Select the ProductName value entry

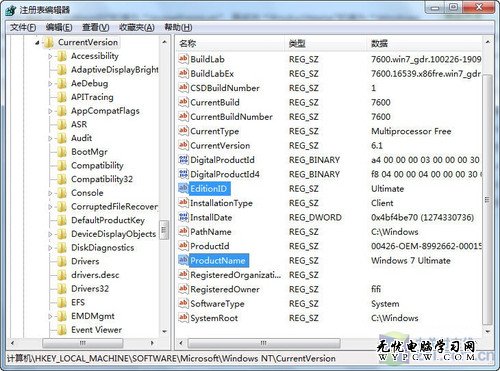[218, 260]
